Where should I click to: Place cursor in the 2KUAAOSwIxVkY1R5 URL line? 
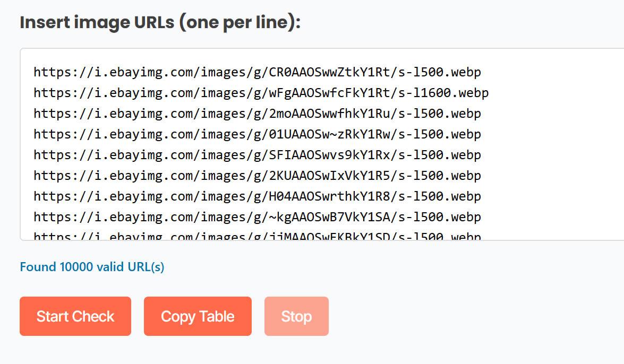pos(257,176)
